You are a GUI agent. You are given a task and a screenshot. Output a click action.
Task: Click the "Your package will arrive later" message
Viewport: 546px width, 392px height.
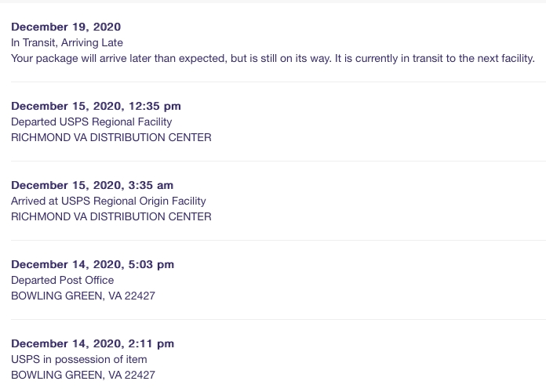(272, 58)
